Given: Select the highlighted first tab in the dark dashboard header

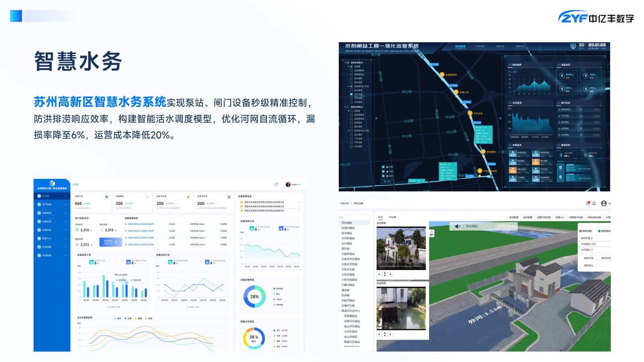Looking at the screenshot, I should pyautogui.click(x=460, y=47).
